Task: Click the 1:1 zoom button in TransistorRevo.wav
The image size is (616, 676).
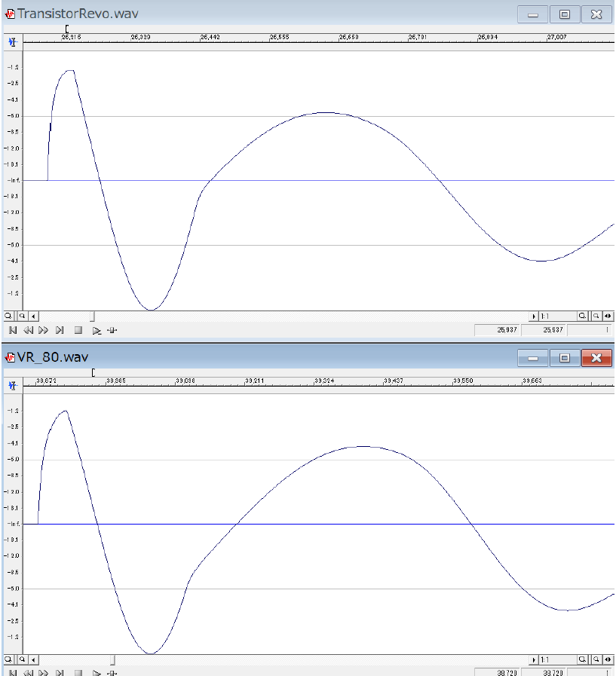Action: click(545, 317)
